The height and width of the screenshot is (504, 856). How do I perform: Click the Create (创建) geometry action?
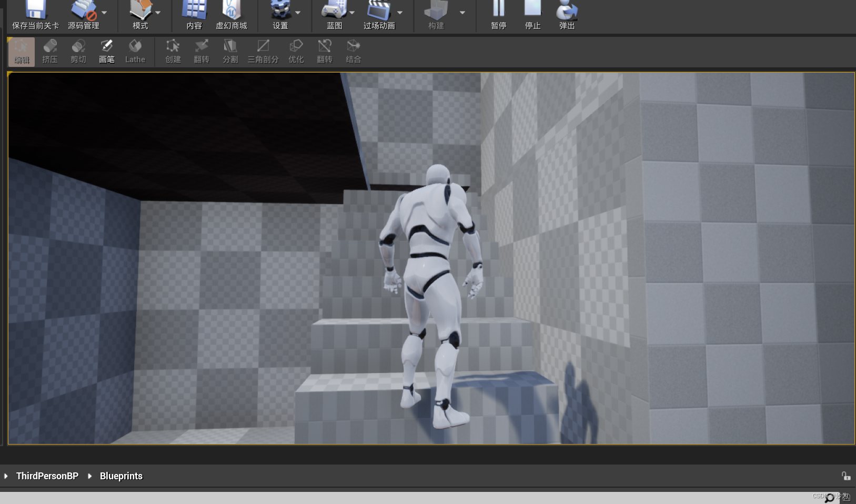click(173, 52)
